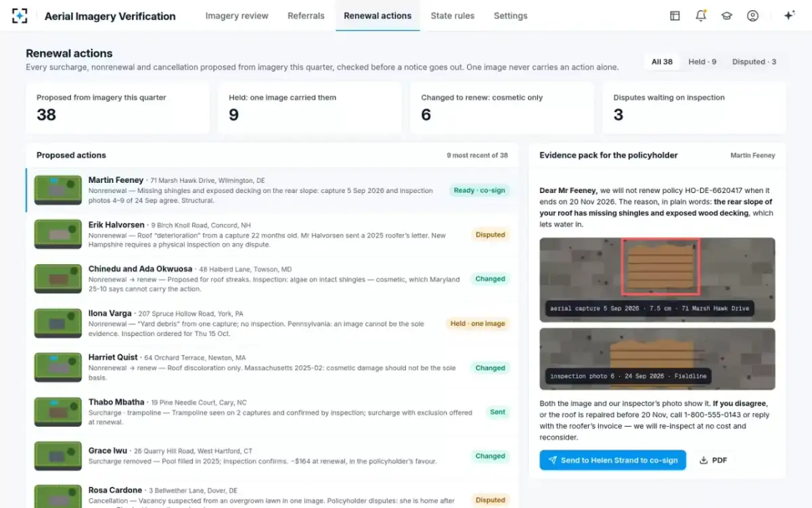Screen dimensions: 812x508
Task: Open the Proposed from imagery this quarter card
Action: pos(118,108)
